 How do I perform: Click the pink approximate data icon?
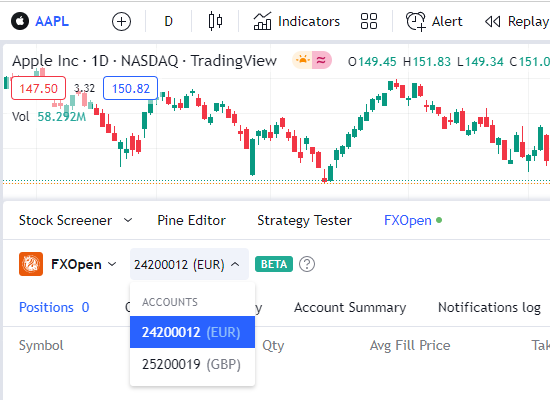321,60
